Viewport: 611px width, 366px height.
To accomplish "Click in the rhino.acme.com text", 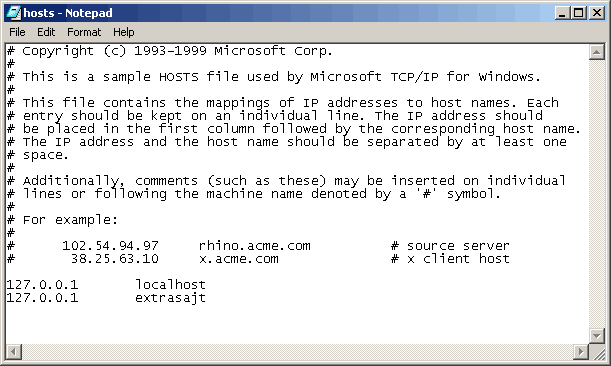I will point(254,246).
